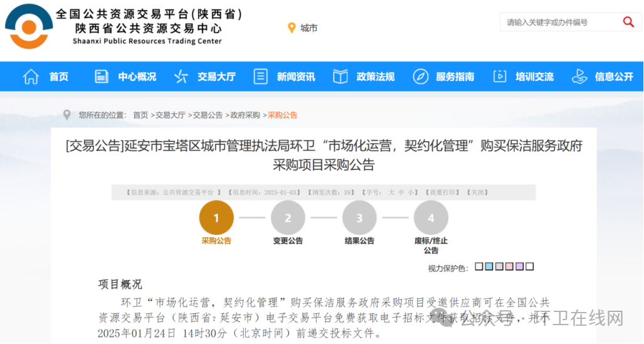The width and height of the screenshot is (644, 344).
Task: Choose the purple eye-protection color swatch
Action: [520, 267]
